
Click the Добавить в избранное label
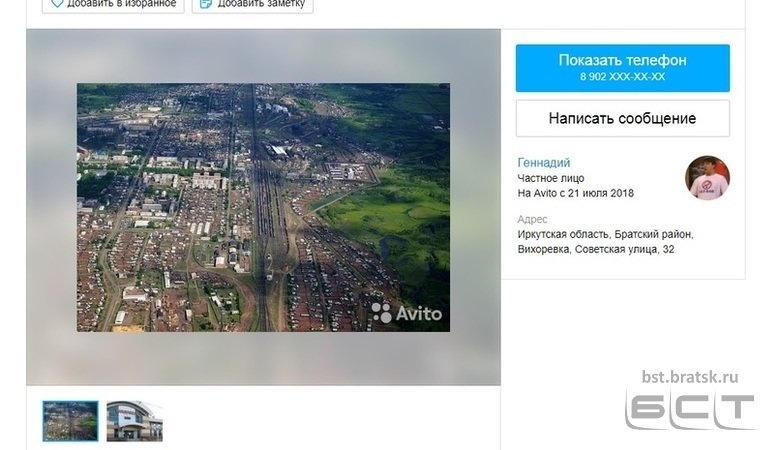121,4
